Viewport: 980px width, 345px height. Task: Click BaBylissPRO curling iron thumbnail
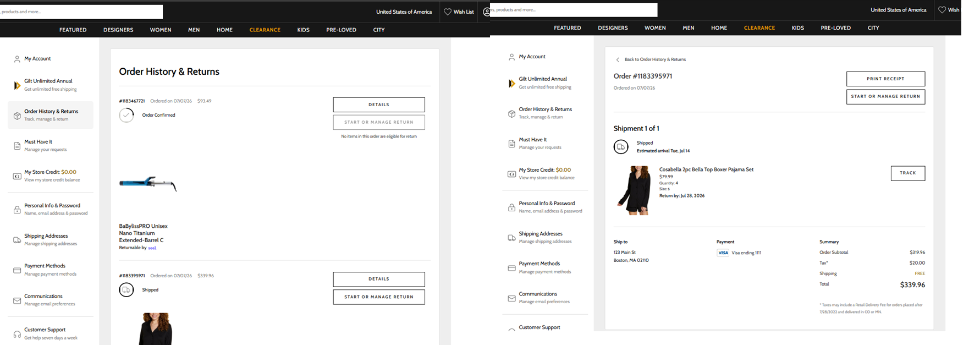pyautogui.click(x=148, y=184)
